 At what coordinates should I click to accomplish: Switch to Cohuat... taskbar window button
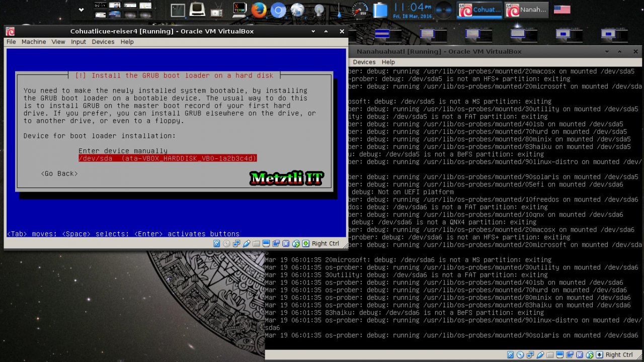tap(479, 10)
